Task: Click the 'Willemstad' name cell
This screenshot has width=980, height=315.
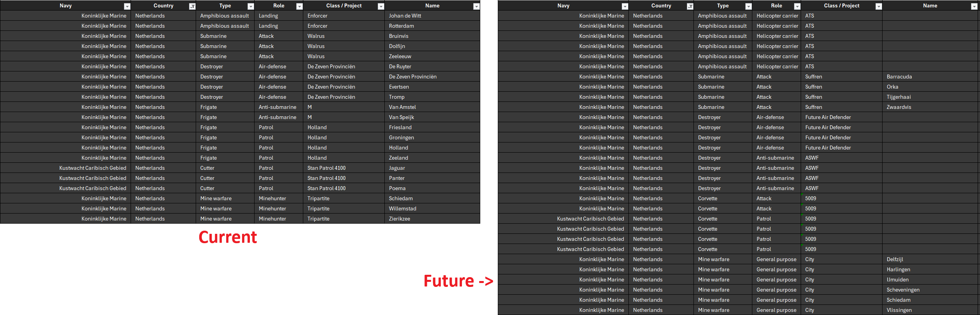Action: [432, 208]
